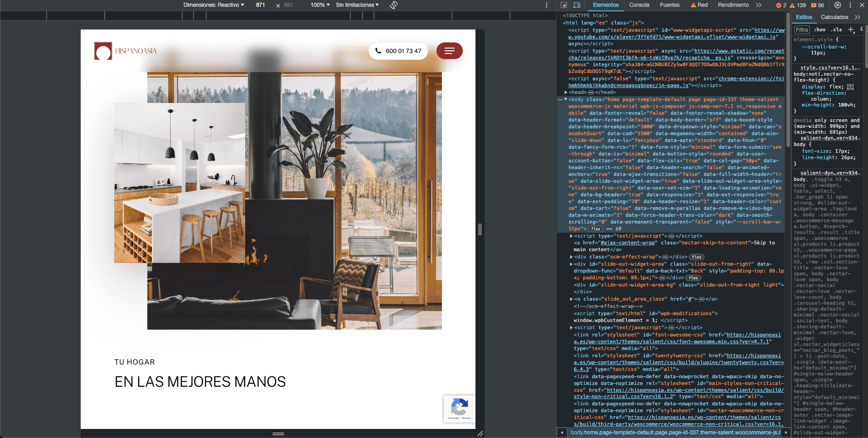Click the red errors counter showing 2

781,5
